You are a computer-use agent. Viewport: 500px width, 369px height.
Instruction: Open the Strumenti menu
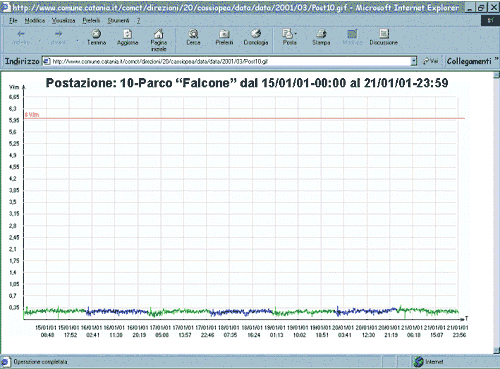(118, 21)
